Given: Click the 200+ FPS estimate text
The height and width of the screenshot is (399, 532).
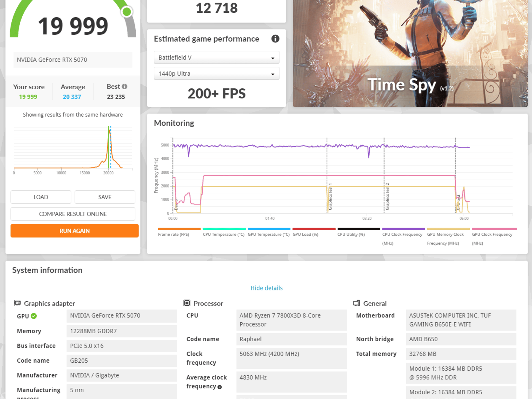Looking at the screenshot, I should tap(216, 94).
